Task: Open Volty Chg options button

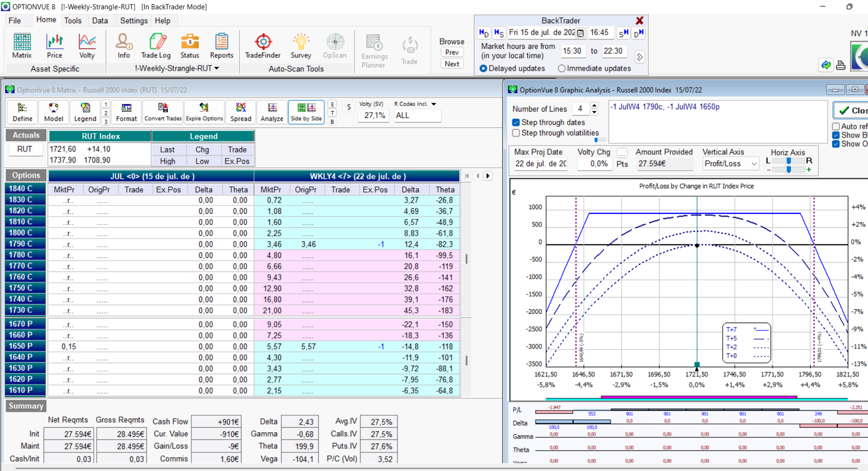Action: [622, 153]
